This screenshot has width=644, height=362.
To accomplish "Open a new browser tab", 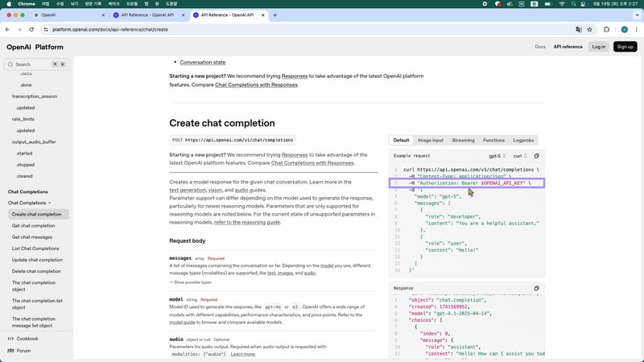I will pyautogui.click(x=275, y=14).
